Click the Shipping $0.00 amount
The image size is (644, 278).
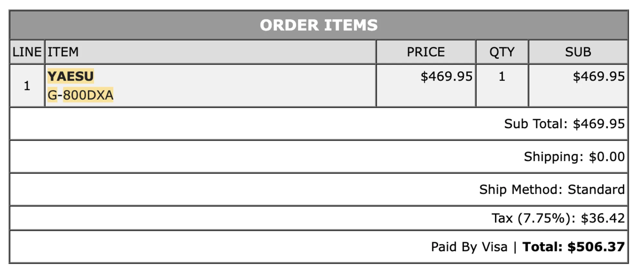[x=607, y=157]
